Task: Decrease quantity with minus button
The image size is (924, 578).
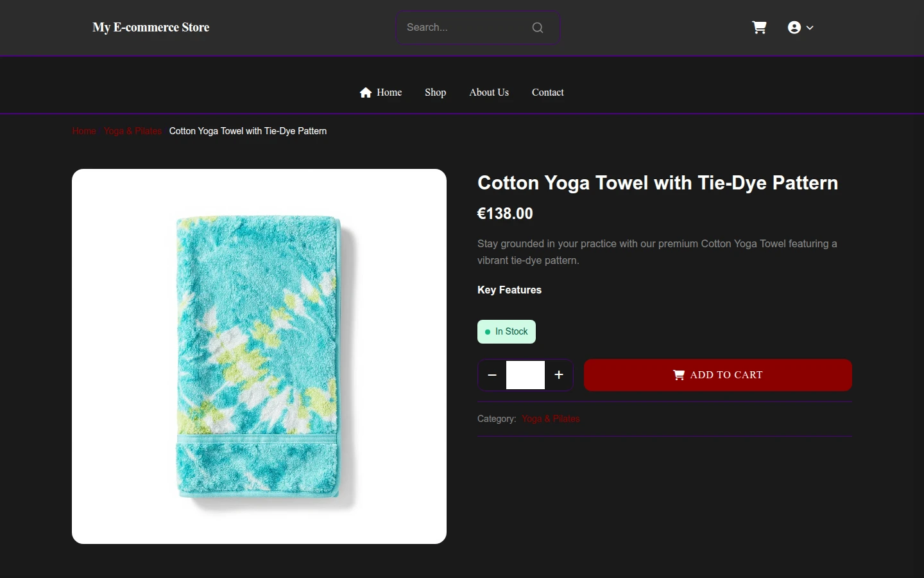Action: tap(492, 375)
